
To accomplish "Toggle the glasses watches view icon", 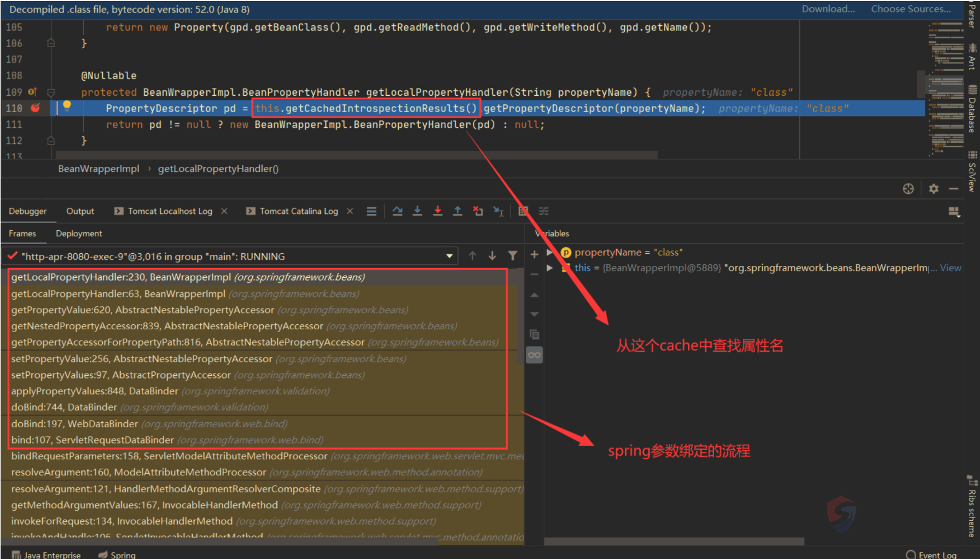I will click(534, 355).
